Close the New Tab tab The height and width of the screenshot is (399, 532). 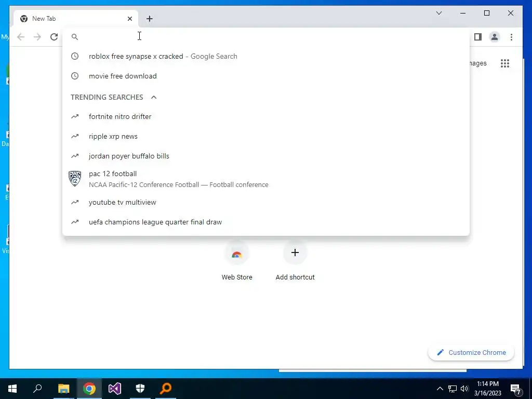pos(129,19)
